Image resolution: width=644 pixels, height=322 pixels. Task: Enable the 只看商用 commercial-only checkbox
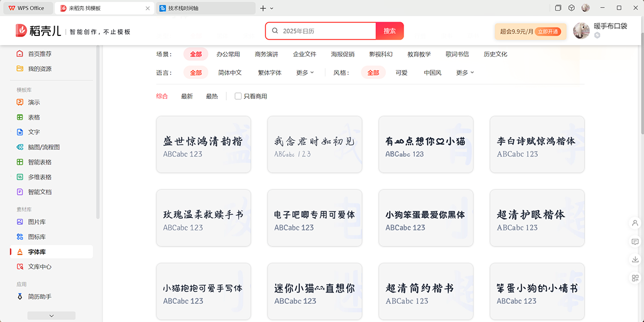point(238,96)
